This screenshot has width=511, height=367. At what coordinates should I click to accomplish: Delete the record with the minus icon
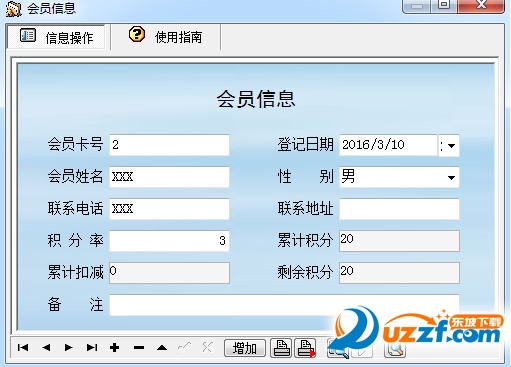click(x=139, y=348)
